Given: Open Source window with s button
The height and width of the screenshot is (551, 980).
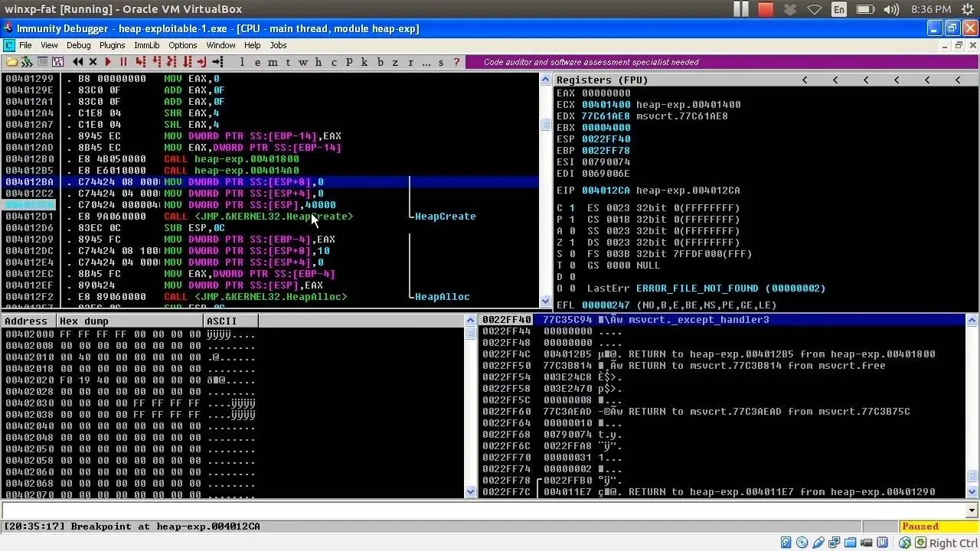Looking at the screenshot, I should [x=441, y=62].
